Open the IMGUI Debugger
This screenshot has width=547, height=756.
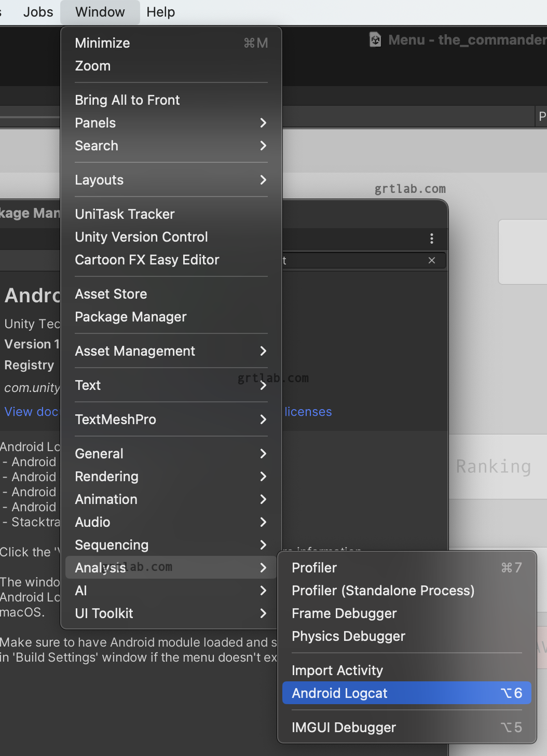click(344, 727)
